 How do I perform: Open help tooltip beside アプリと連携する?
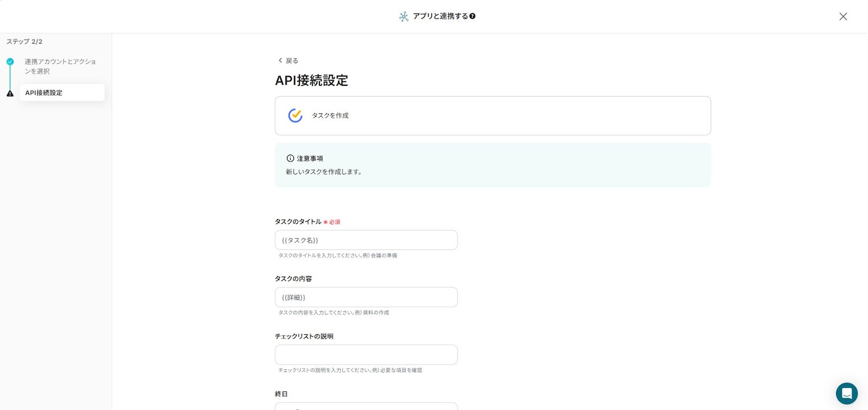pyautogui.click(x=473, y=16)
